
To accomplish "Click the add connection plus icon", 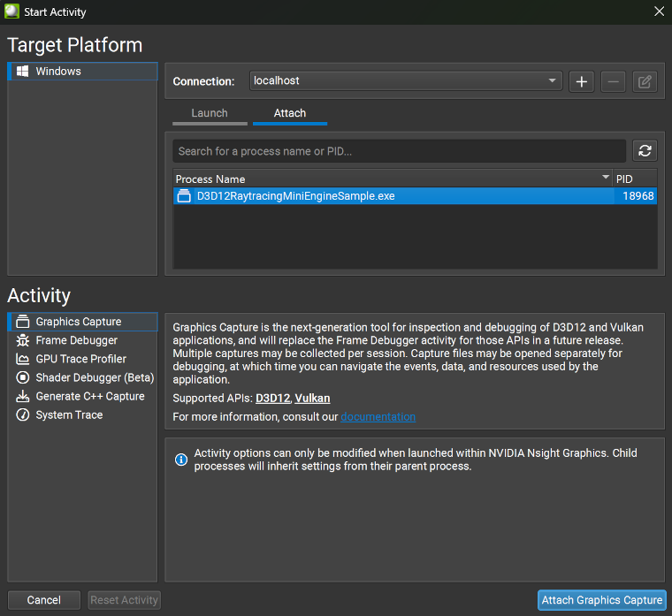I will click(581, 81).
